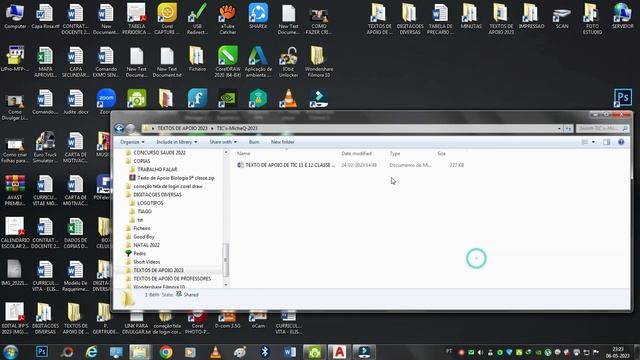Select correção tela de login corel draw folder
The image size is (640, 360).
pos(168,186)
